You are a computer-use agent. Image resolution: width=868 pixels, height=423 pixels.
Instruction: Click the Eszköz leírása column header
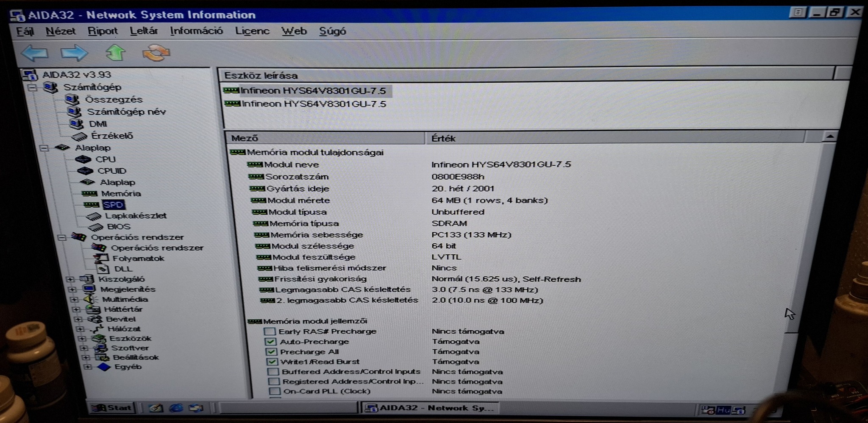(x=527, y=75)
